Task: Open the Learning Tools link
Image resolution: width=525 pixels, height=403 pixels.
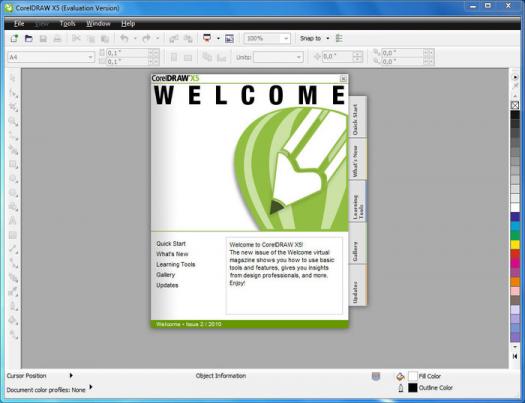Action: click(x=175, y=264)
